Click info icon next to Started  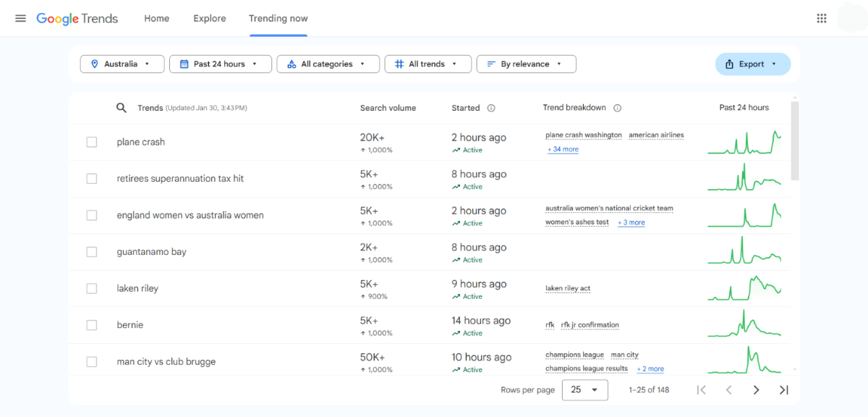(491, 108)
